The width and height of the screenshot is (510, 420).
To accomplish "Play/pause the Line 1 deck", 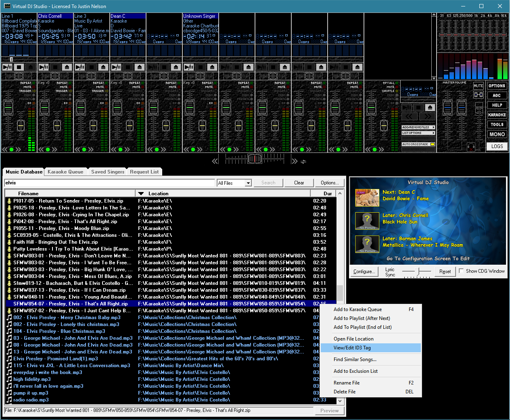I will (x=8, y=67).
